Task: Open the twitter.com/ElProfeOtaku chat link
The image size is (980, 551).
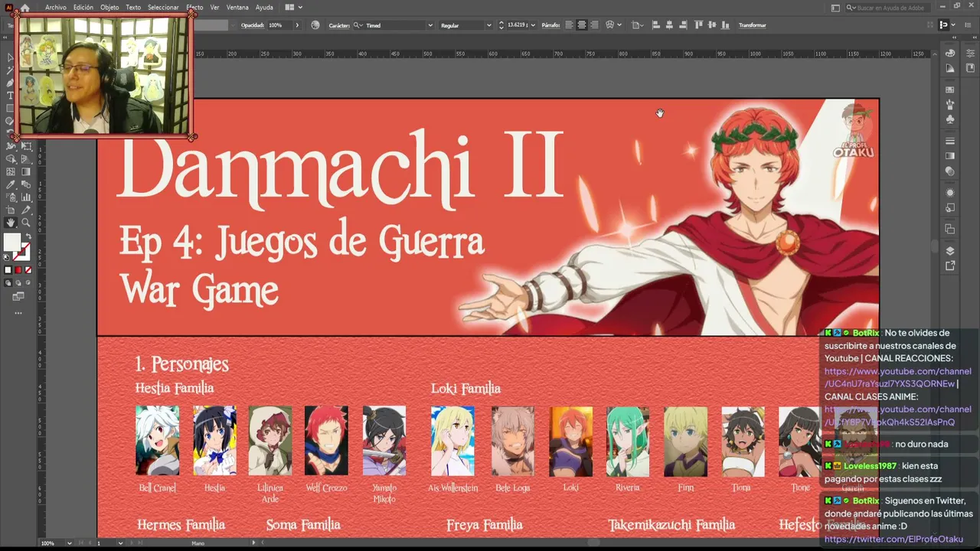Action: pos(893,540)
